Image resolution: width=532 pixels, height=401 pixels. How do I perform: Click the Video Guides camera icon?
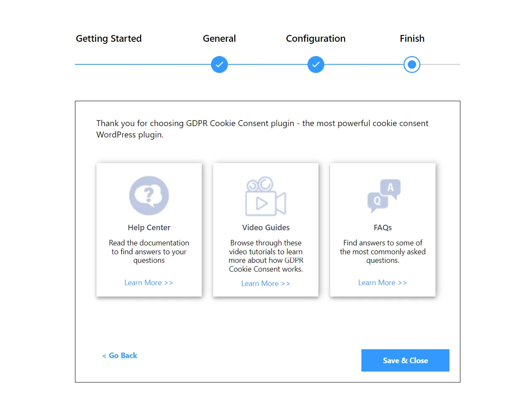pyautogui.click(x=265, y=196)
